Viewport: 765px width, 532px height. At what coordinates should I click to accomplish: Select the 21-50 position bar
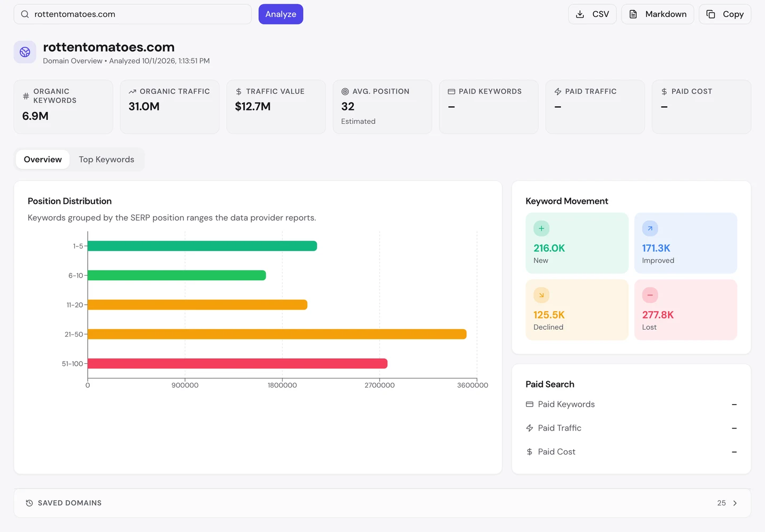[x=277, y=334]
